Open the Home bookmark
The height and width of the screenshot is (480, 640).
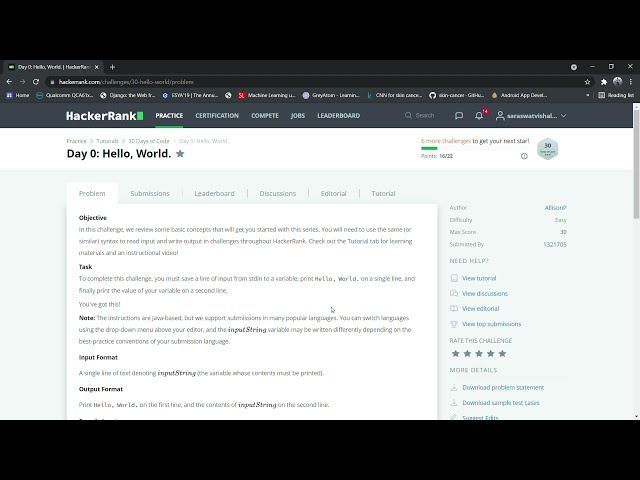click(x=18, y=95)
